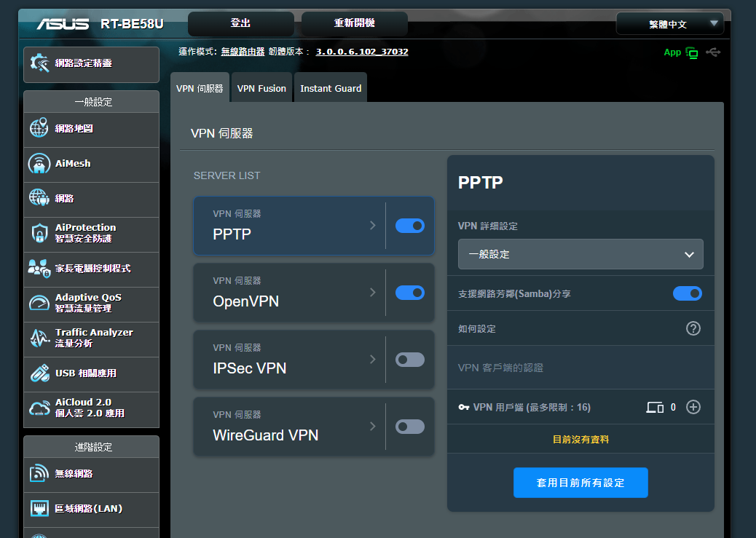Click the connected devices count icon
Image resolution: width=756 pixels, height=538 pixels.
655,408
